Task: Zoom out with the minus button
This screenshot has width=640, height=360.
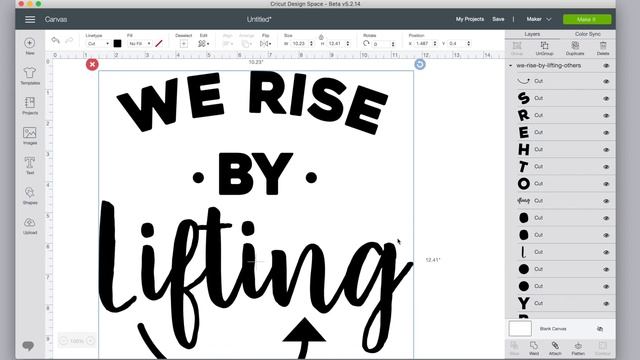Action: coord(64,341)
